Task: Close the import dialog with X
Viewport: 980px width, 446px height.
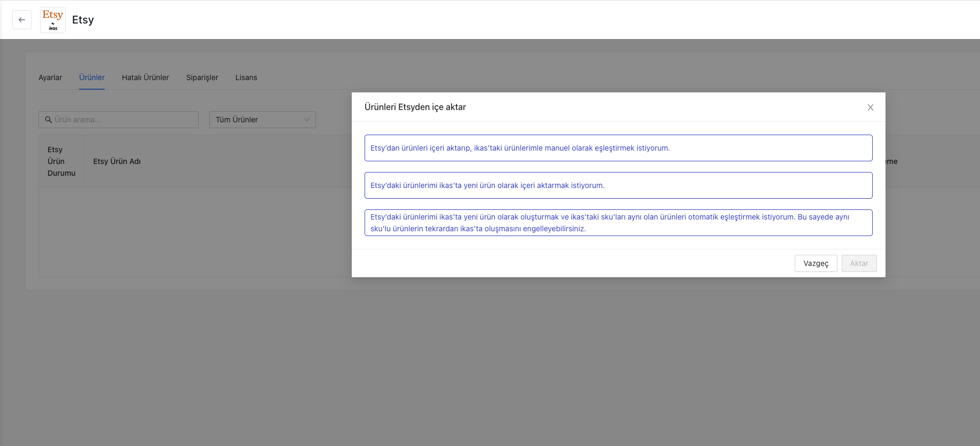Action: [871, 107]
